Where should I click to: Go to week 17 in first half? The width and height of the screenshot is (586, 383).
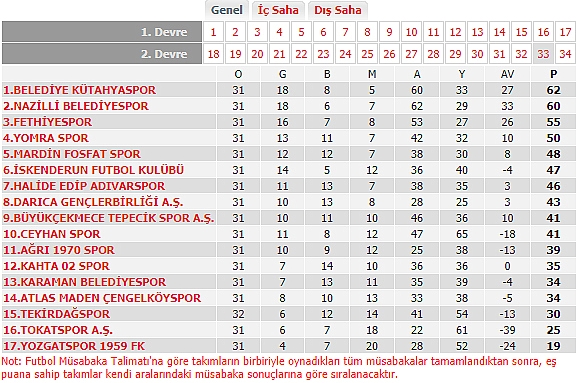(x=565, y=32)
